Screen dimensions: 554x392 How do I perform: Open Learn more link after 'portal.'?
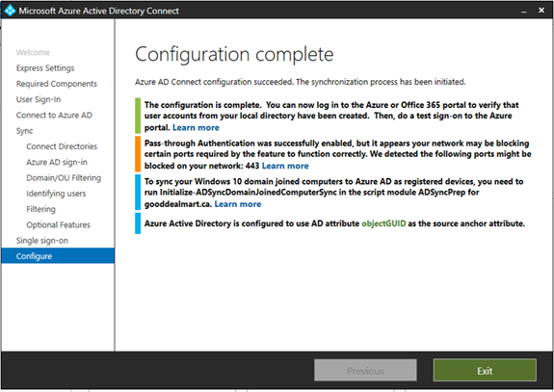pyautogui.click(x=196, y=127)
